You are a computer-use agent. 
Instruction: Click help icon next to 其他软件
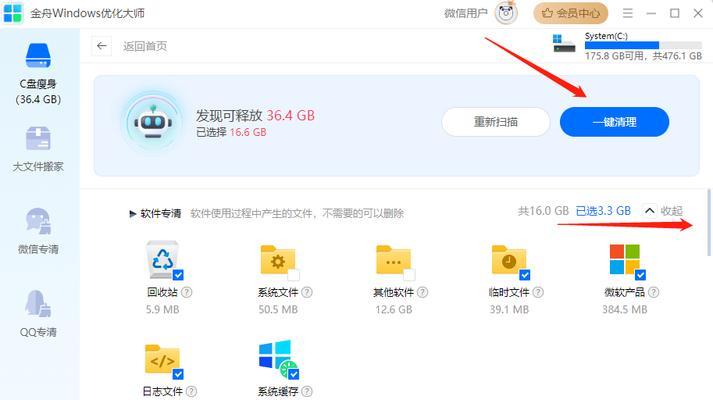point(422,292)
